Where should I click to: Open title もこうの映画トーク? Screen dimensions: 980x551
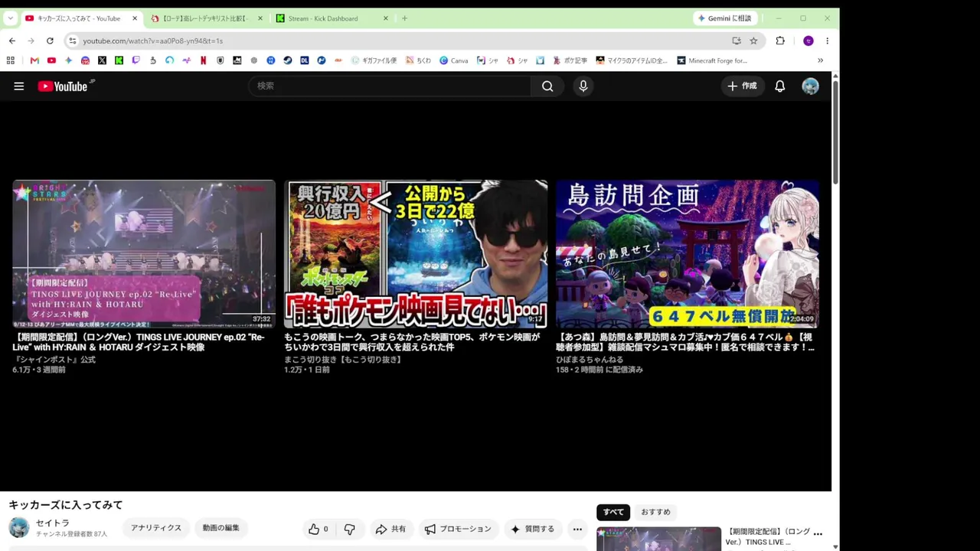pos(412,342)
